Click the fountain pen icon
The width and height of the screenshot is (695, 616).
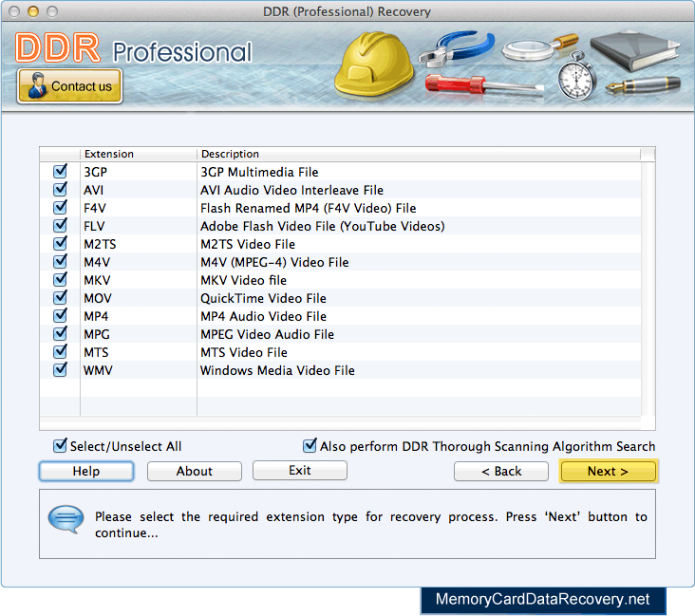[643, 84]
